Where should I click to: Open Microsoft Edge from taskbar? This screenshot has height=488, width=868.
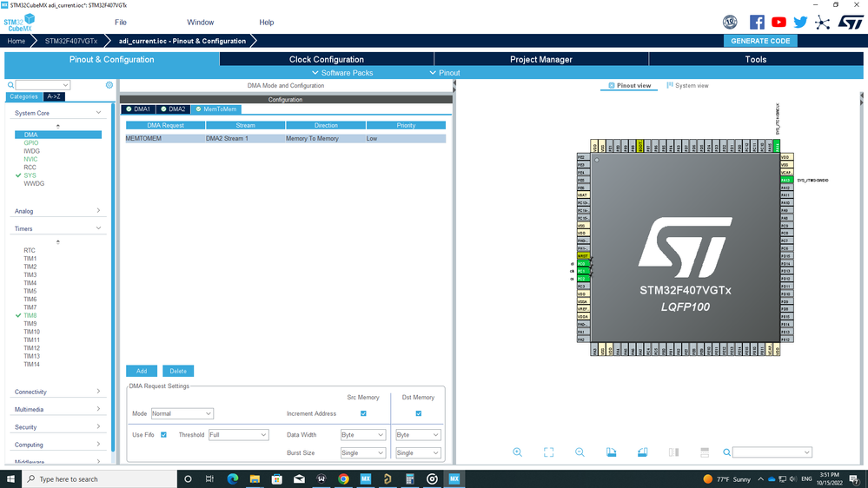233,479
